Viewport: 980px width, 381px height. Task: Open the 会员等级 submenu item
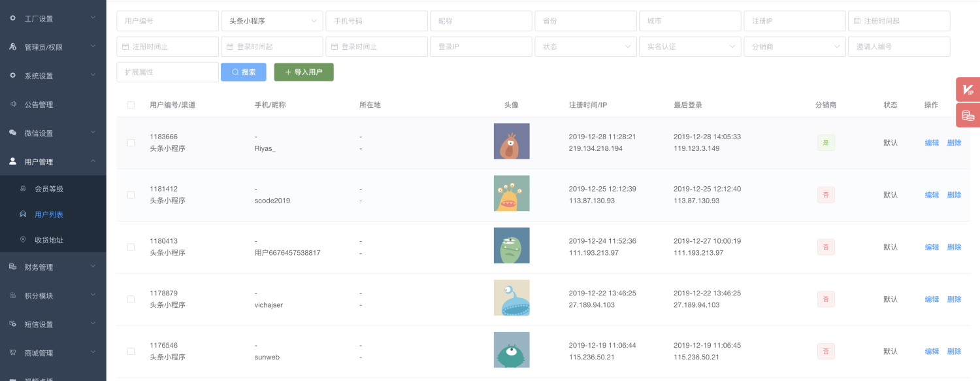[53, 189]
